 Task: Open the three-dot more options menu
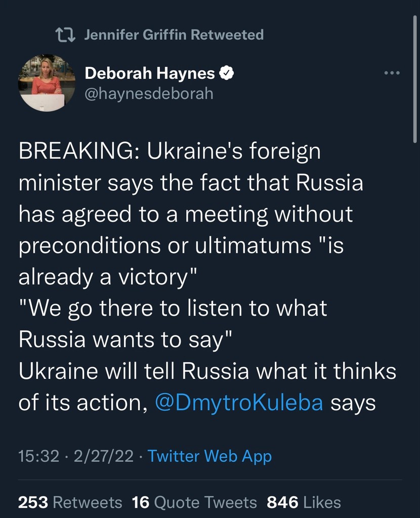pyautogui.click(x=392, y=73)
